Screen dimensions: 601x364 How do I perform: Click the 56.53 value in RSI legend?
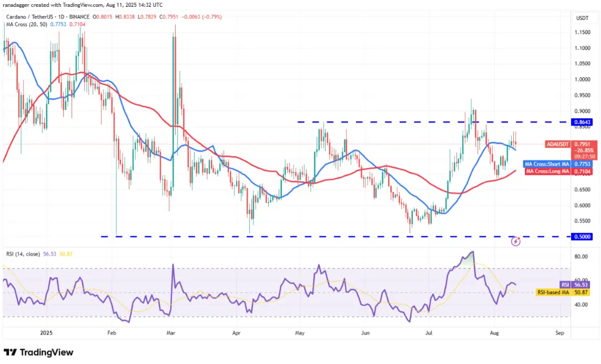pyautogui.click(x=49, y=254)
